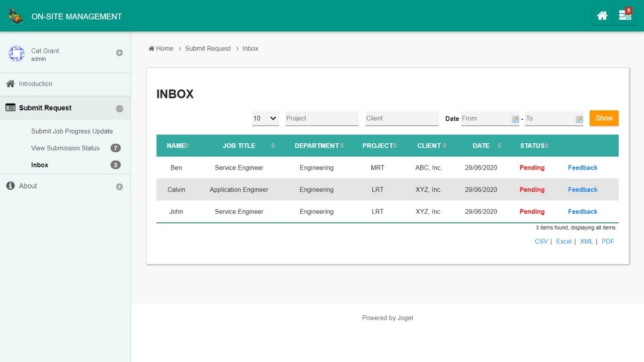Open the From date calendar picker icon

(x=515, y=119)
